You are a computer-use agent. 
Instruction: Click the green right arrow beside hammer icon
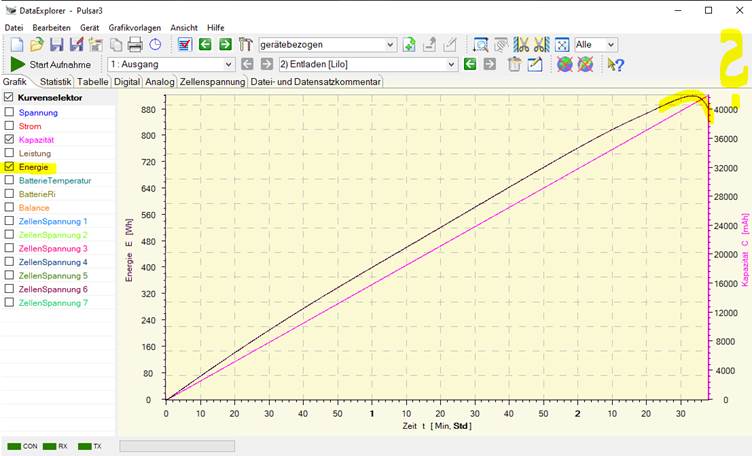tap(225, 45)
